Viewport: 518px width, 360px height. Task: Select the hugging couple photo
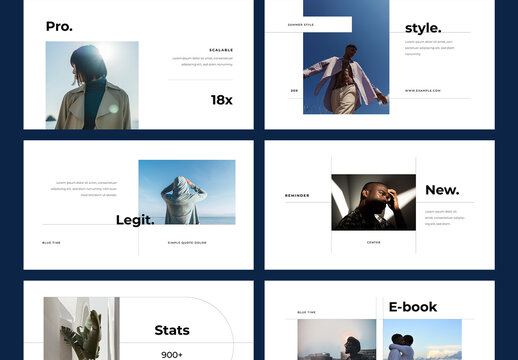point(422,340)
